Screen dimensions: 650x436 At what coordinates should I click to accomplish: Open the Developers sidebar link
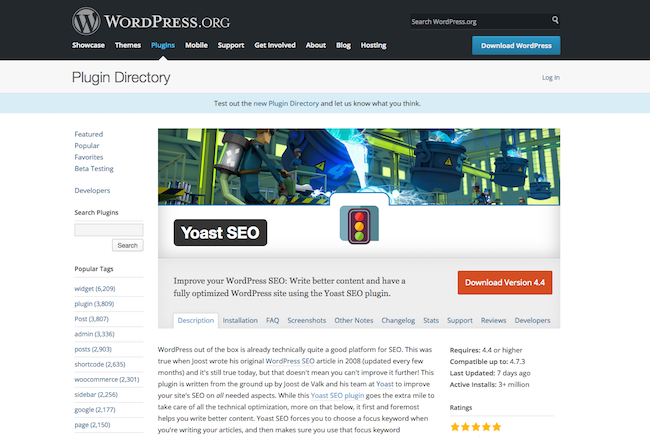click(x=92, y=191)
